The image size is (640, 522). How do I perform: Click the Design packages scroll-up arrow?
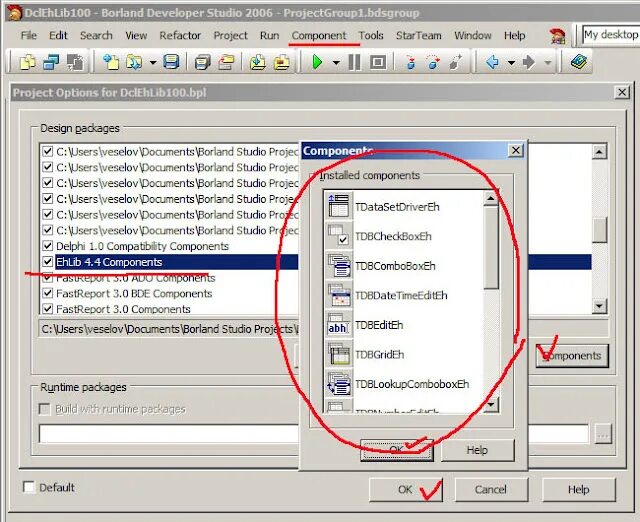click(599, 152)
